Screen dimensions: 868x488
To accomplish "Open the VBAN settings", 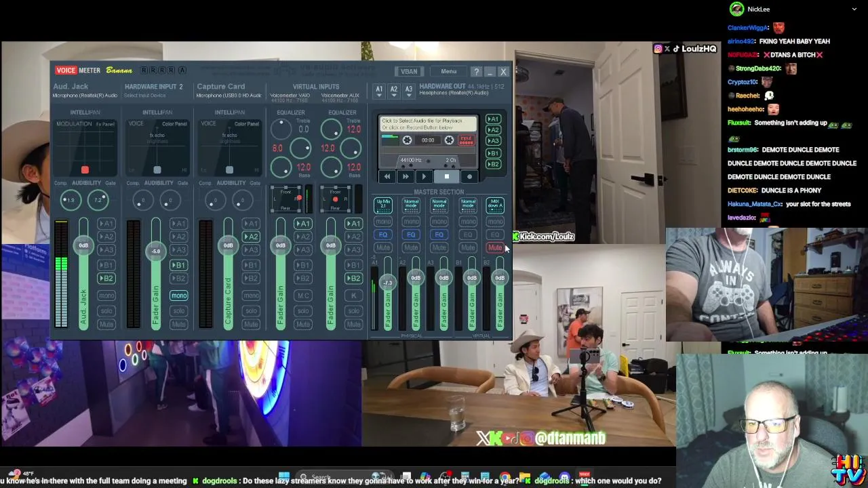I will [x=409, y=71].
